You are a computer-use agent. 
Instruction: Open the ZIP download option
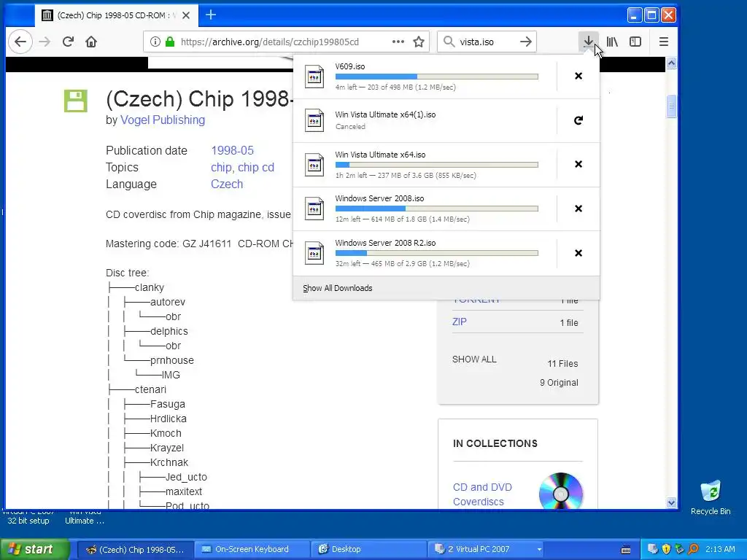[460, 322]
